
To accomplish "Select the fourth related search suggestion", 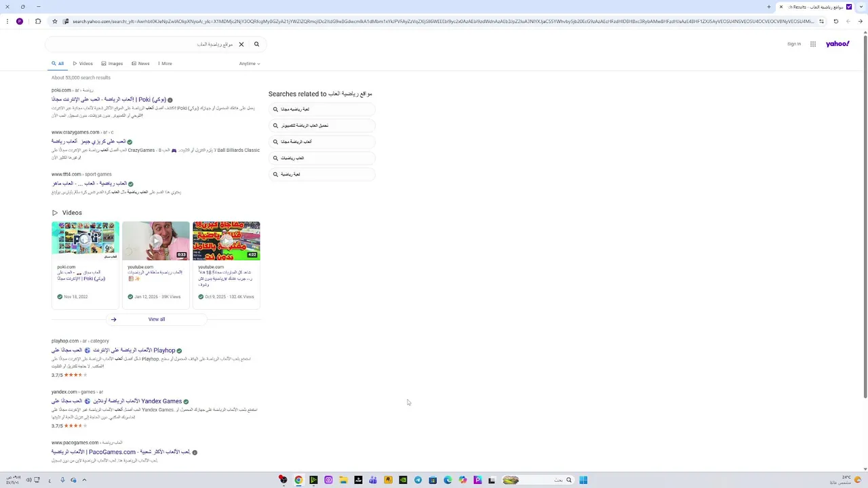I will point(322,158).
